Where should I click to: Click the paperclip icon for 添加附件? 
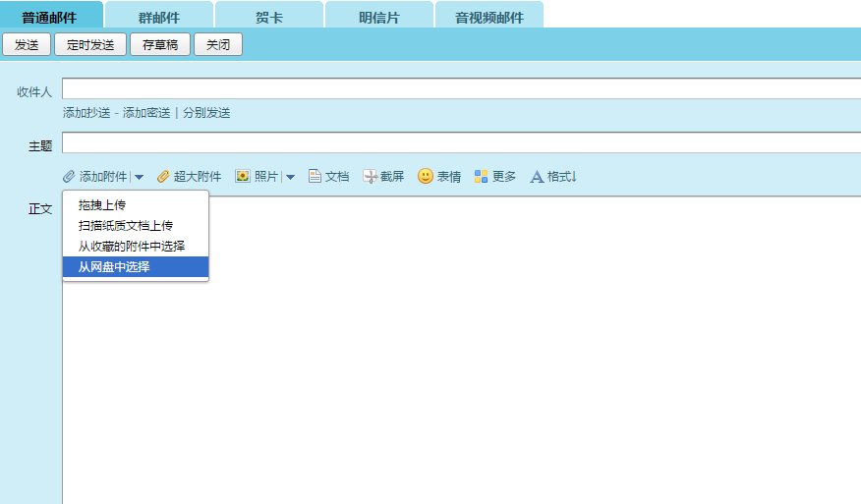point(69,176)
